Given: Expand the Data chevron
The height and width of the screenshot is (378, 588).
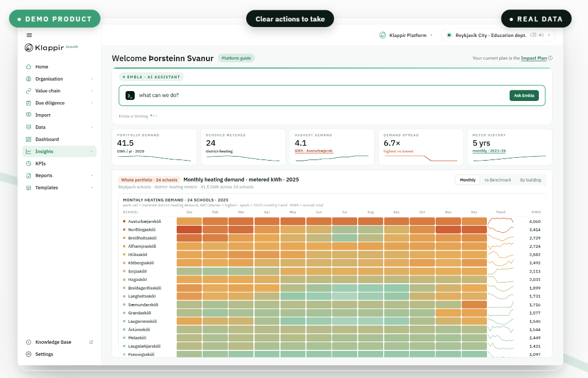Looking at the screenshot, I should pyautogui.click(x=92, y=127).
